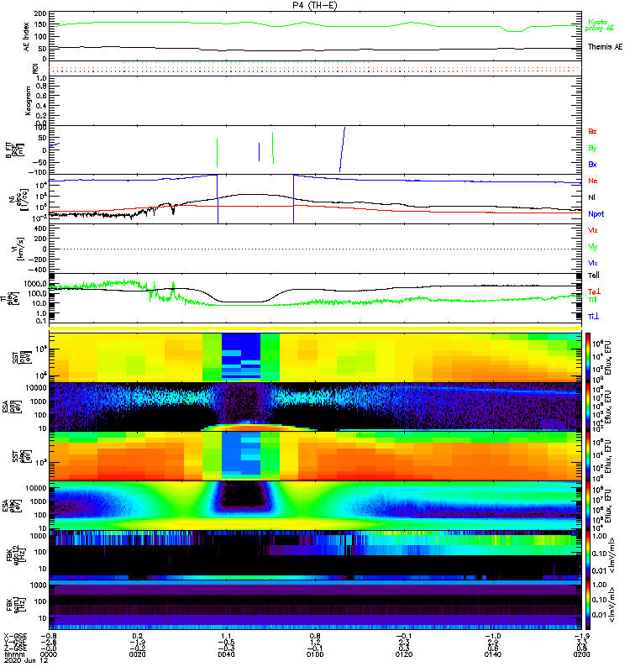Click the black void in ESA electron spectrogram

click(x=243, y=494)
